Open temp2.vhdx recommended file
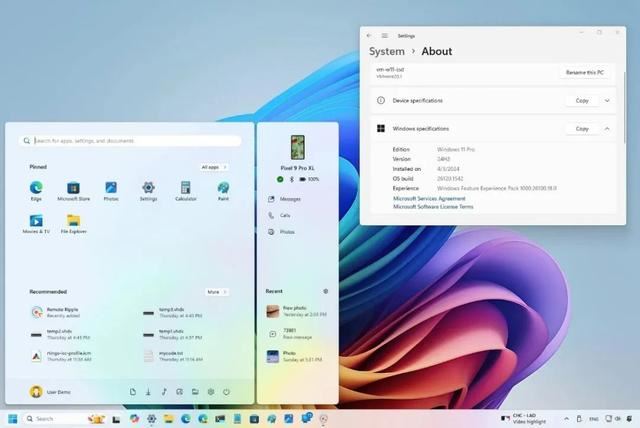 pos(60,335)
